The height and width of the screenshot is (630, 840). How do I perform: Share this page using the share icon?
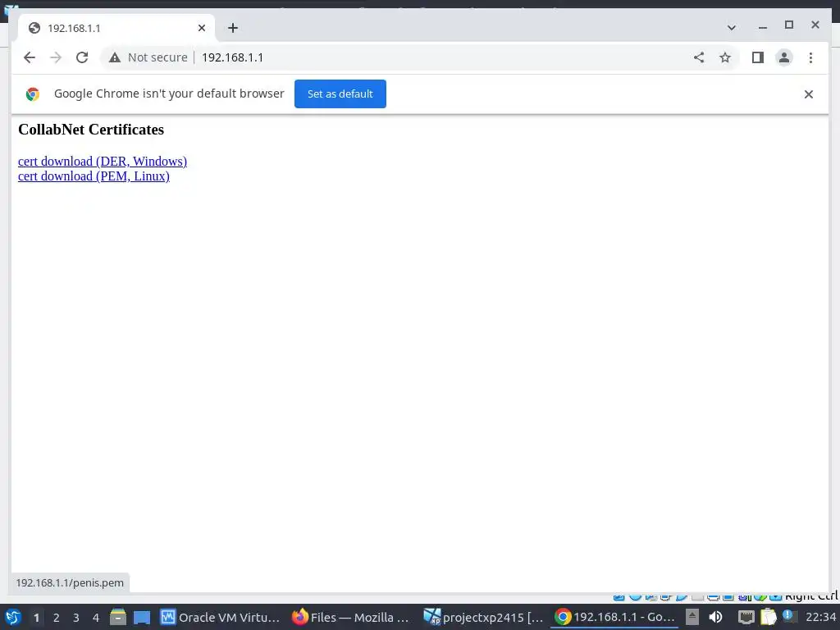pyautogui.click(x=699, y=57)
